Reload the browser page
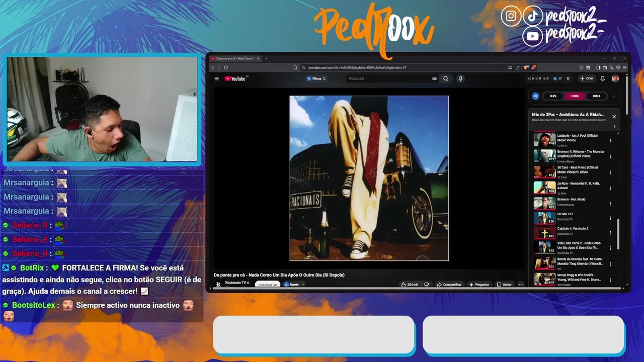 click(226, 67)
